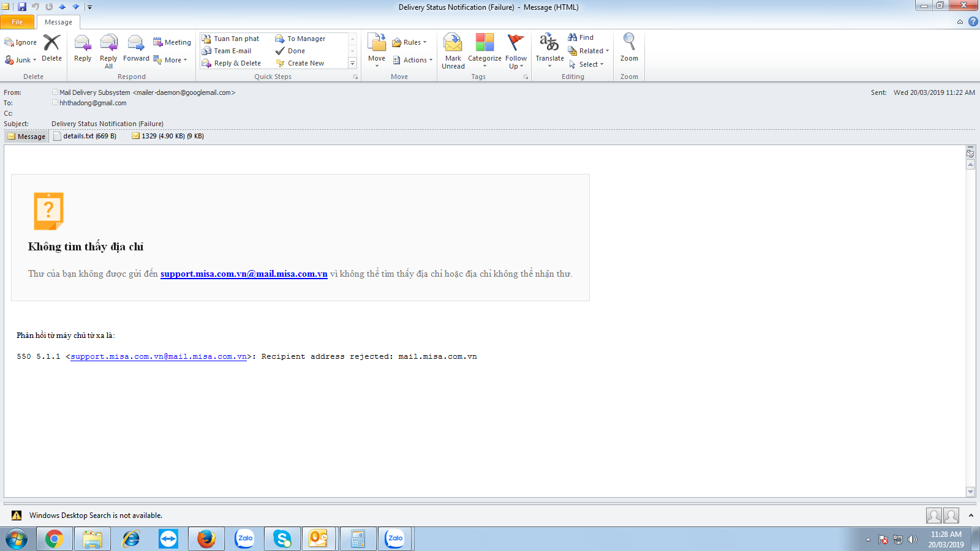This screenshot has height=551, width=980.
Task: Open the Junk dropdown
Action: click(21, 60)
